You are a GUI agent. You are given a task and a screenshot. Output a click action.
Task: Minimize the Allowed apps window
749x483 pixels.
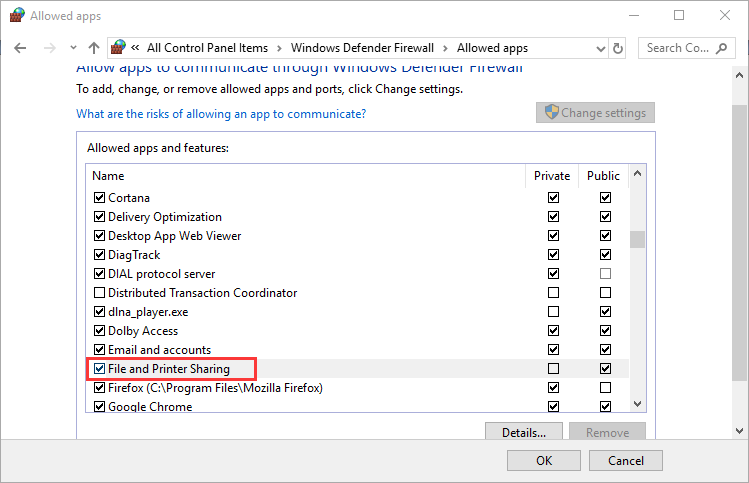pyautogui.click(x=634, y=15)
